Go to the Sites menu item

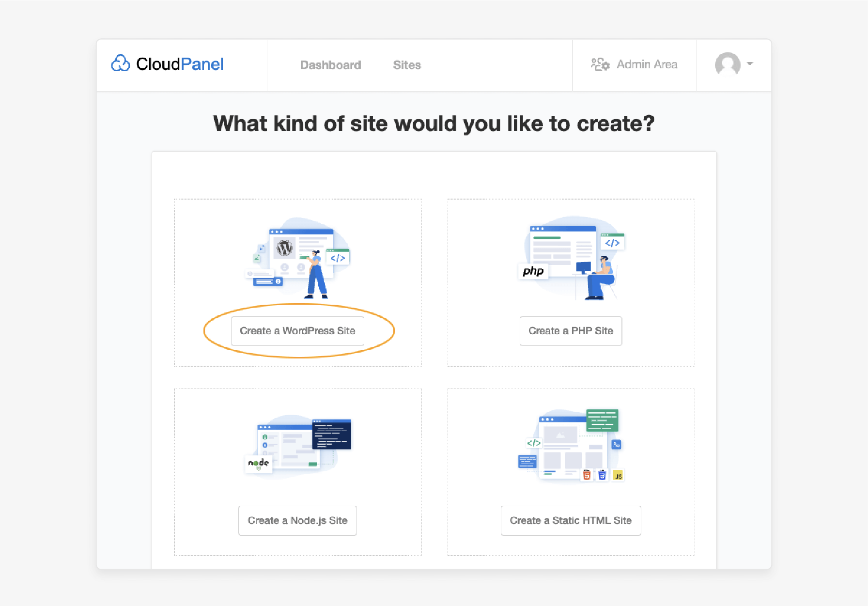(x=407, y=65)
